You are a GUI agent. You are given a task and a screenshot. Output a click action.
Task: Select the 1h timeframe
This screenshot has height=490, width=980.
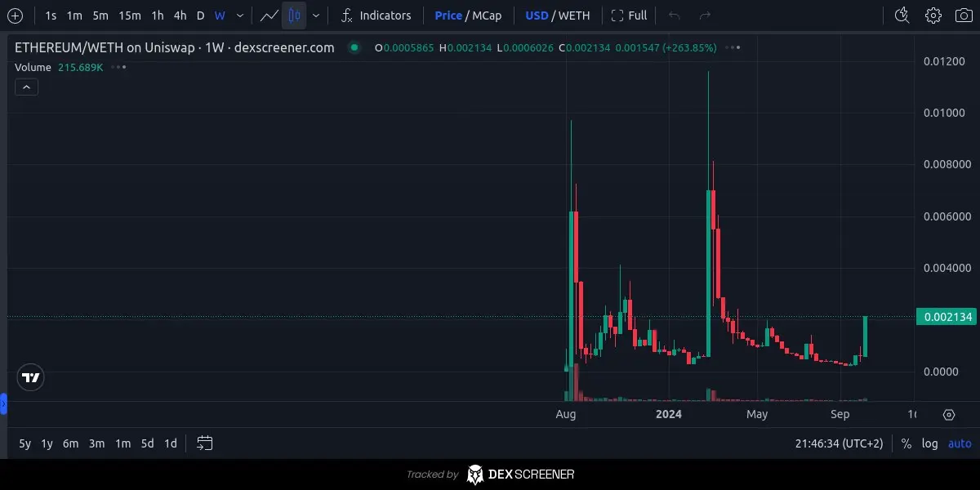pos(158,16)
